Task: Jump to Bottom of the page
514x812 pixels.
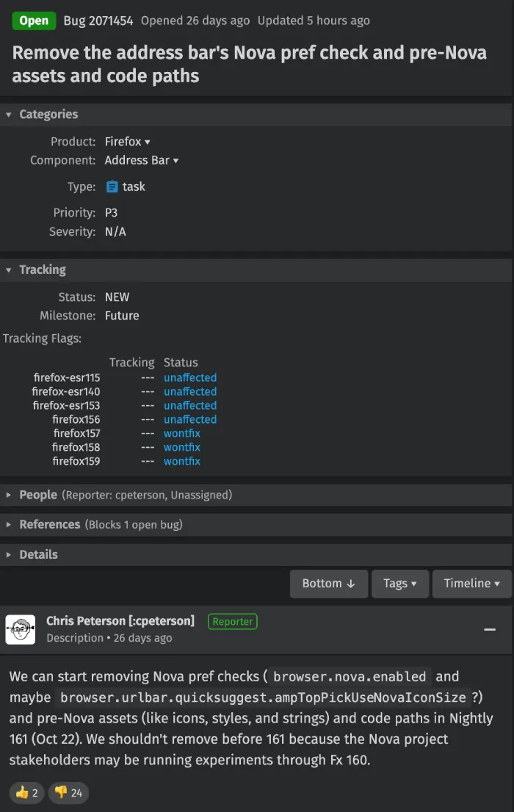Action: [329, 584]
